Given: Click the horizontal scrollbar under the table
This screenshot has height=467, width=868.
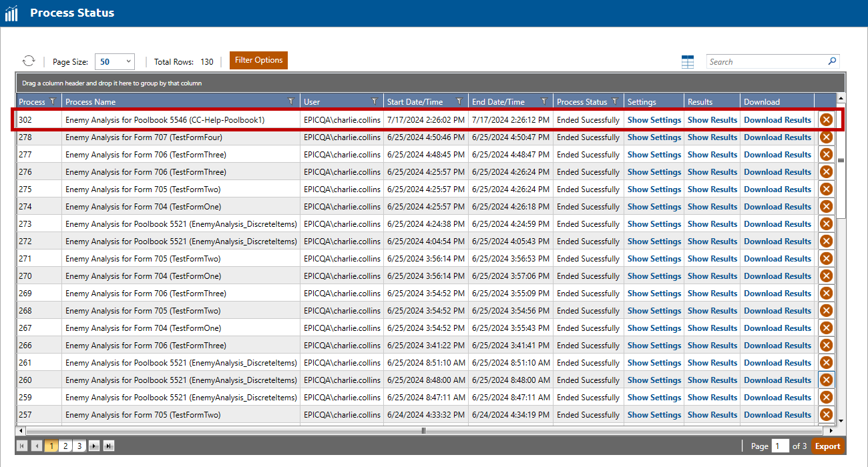Looking at the screenshot, I should pyautogui.click(x=423, y=430).
